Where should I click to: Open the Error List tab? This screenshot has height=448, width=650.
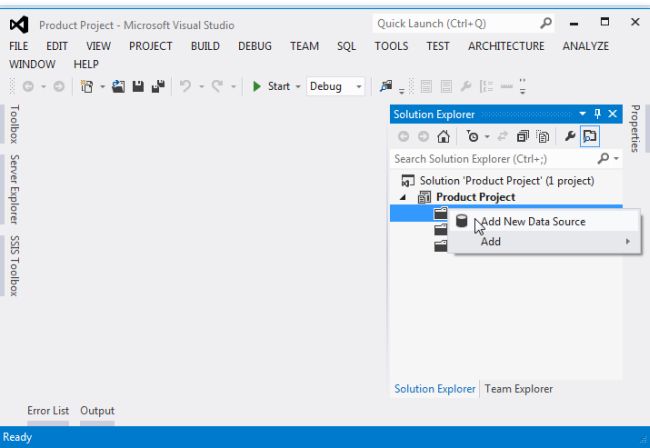[x=48, y=410]
